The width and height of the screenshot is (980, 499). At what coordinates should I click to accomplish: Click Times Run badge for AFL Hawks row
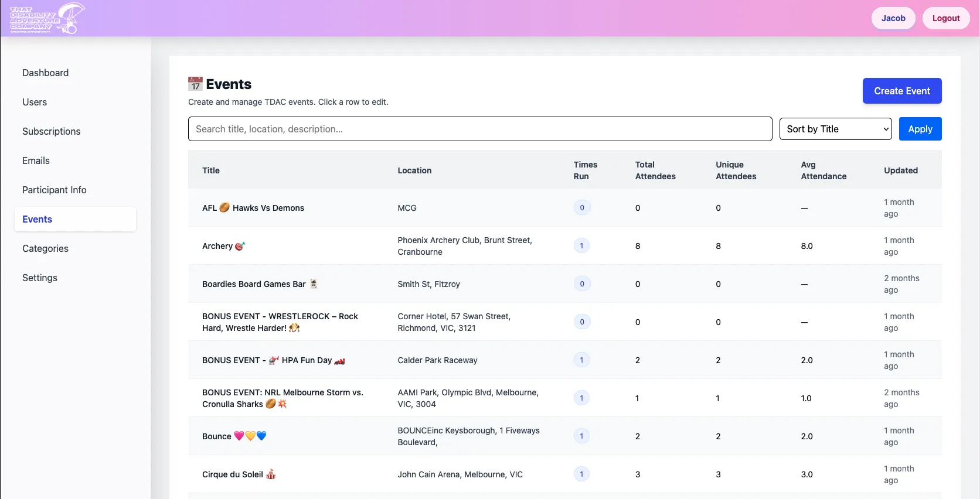pos(581,208)
